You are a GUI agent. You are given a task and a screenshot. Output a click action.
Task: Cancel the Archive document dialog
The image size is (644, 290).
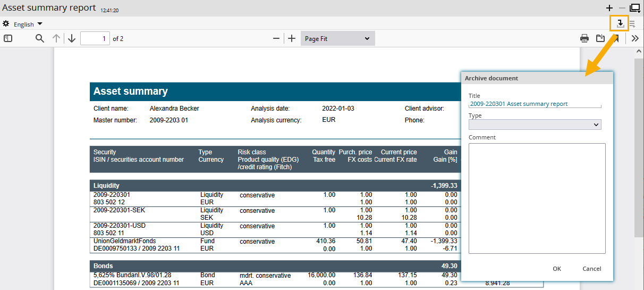591,269
